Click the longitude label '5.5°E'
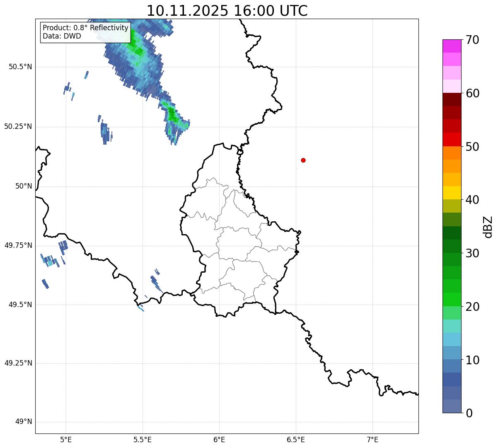 143,439
